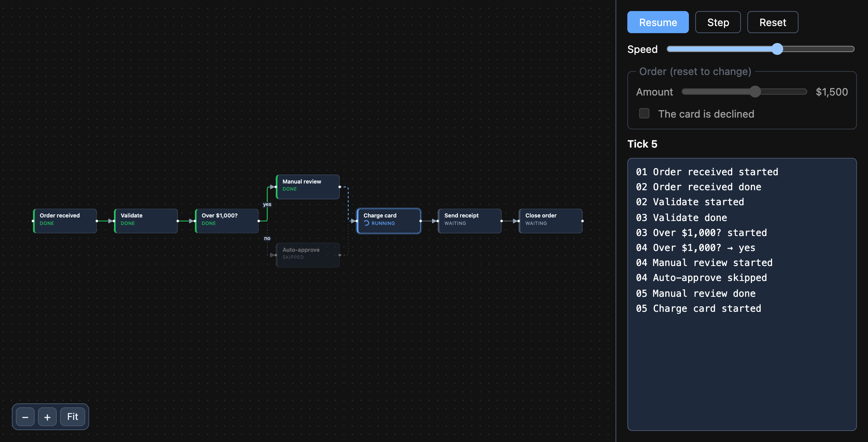
Task: Click log line 04 Manual review started
Action: tap(704, 263)
